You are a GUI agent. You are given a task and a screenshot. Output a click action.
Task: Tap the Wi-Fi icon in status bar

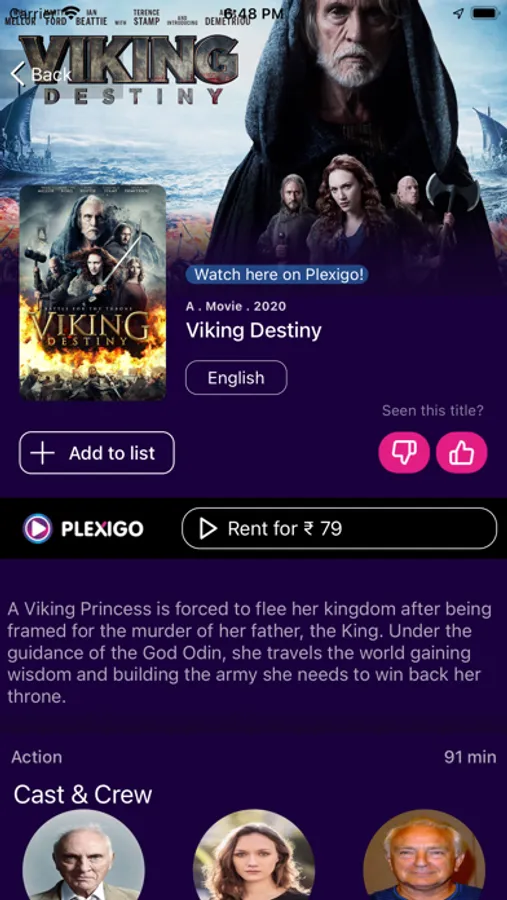click(x=71, y=12)
